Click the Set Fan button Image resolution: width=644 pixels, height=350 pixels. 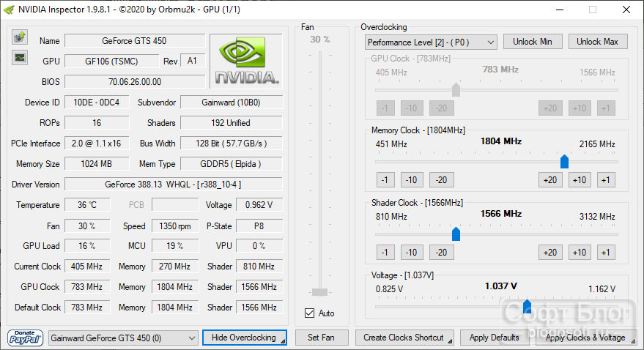point(321,338)
